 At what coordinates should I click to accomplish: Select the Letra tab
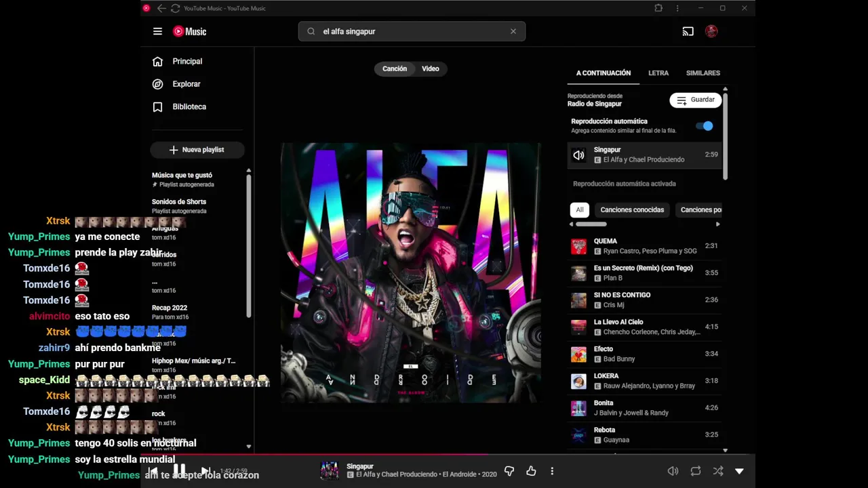pos(658,73)
